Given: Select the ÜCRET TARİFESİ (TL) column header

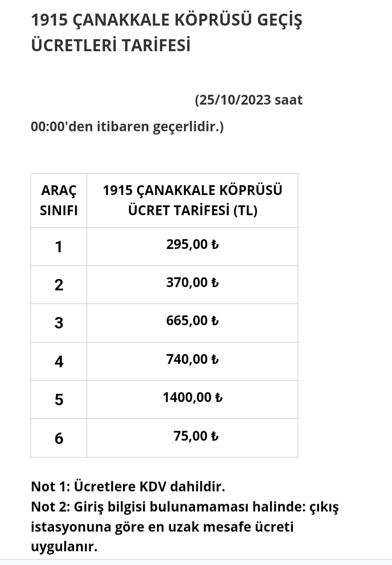Looking at the screenshot, I should tap(193, 201).
